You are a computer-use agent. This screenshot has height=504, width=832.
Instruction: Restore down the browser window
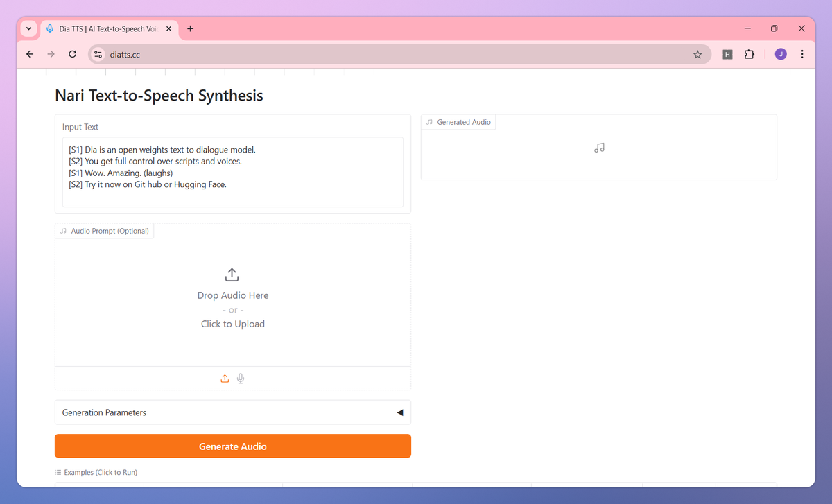tap(774, 28)
